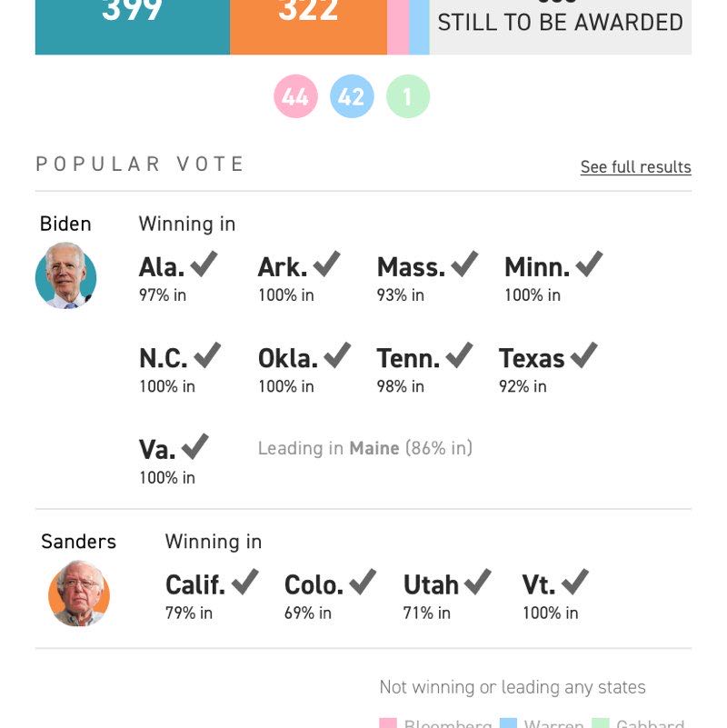
Task: Click the checkmark beside Mass.
Action: [463, 264]
